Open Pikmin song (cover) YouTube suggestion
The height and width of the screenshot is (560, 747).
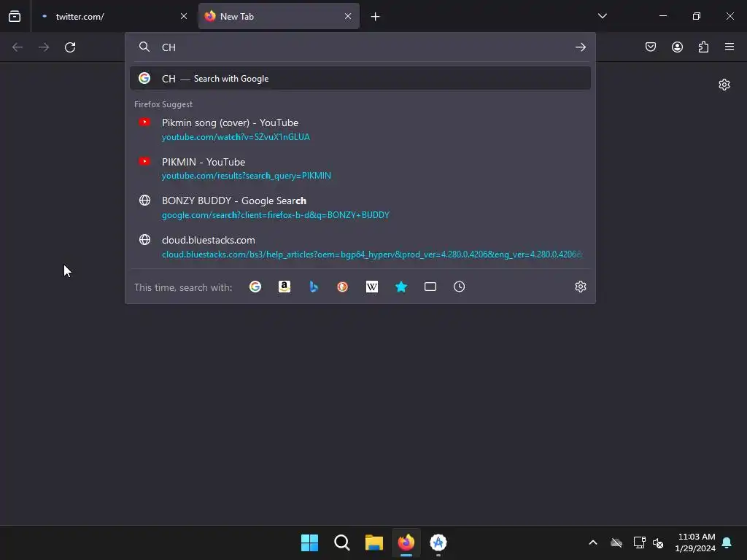(x=360, y=130)
